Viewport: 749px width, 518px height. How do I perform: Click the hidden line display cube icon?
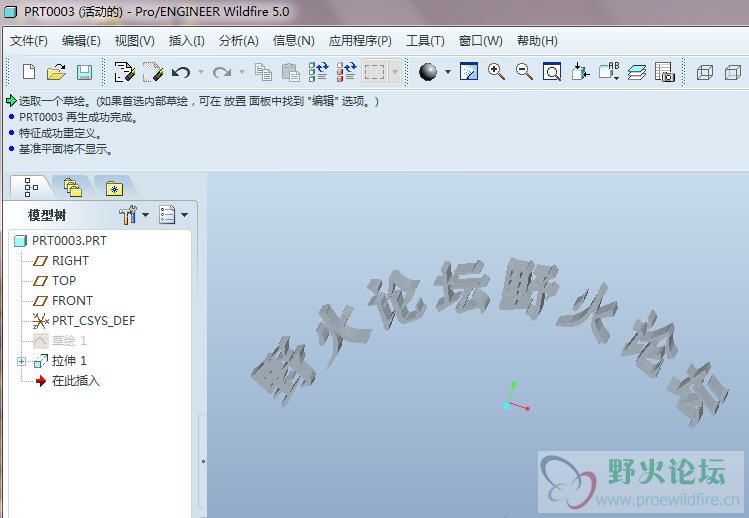(x=733, y=73)
